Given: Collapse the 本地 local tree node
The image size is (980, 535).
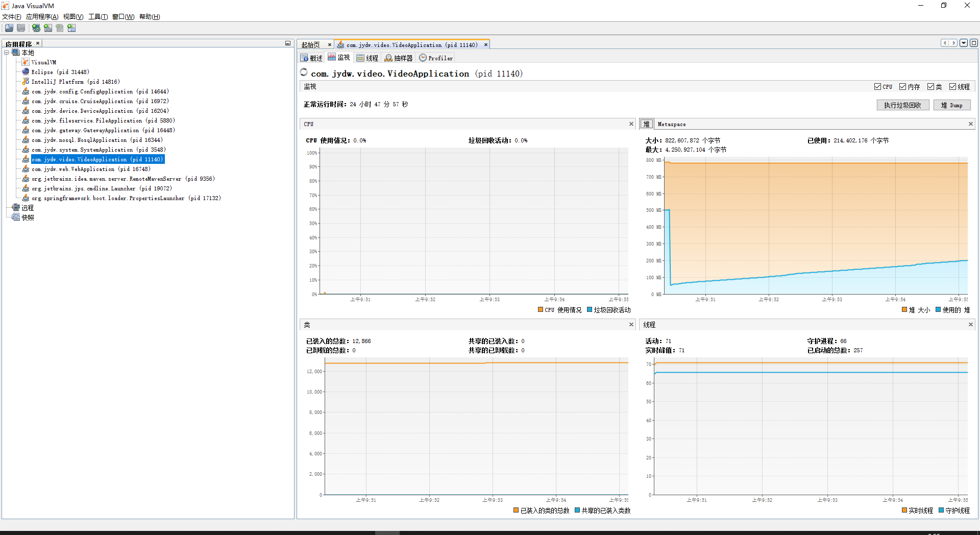Looking at the screenshot, I should pyautogui.click(x=7, y=53).
